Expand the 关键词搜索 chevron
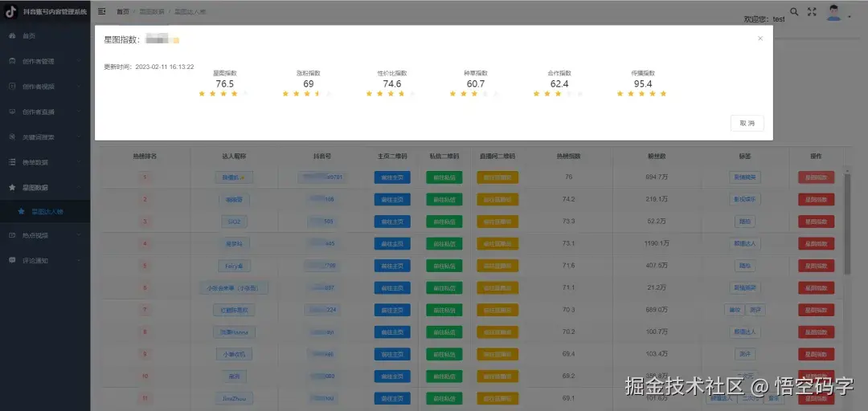Viewport: 868px width, 411px height. pyautogui.click(x=79, y=137)
